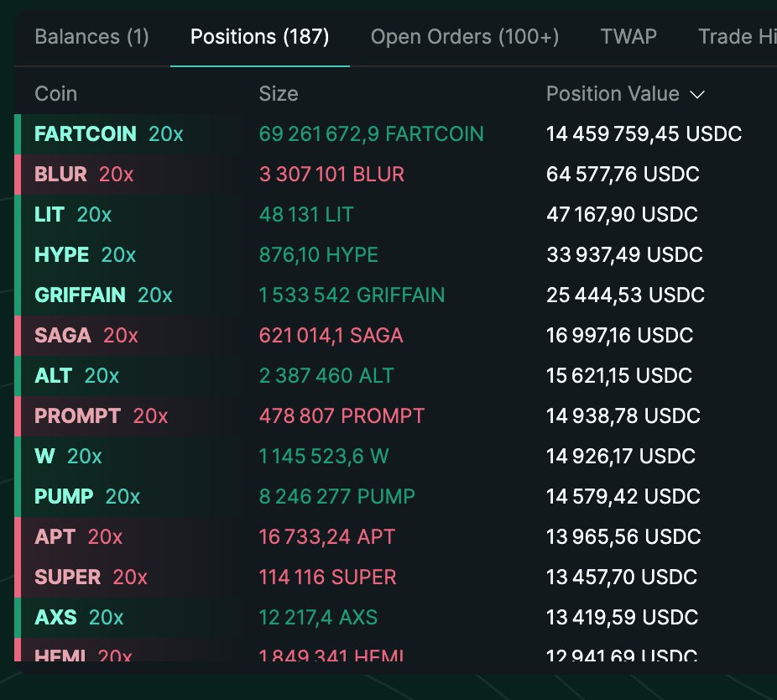This screenshot has width=777, height=700.
Task: Open the PROMPT 20x position
Action: point(101,416)
